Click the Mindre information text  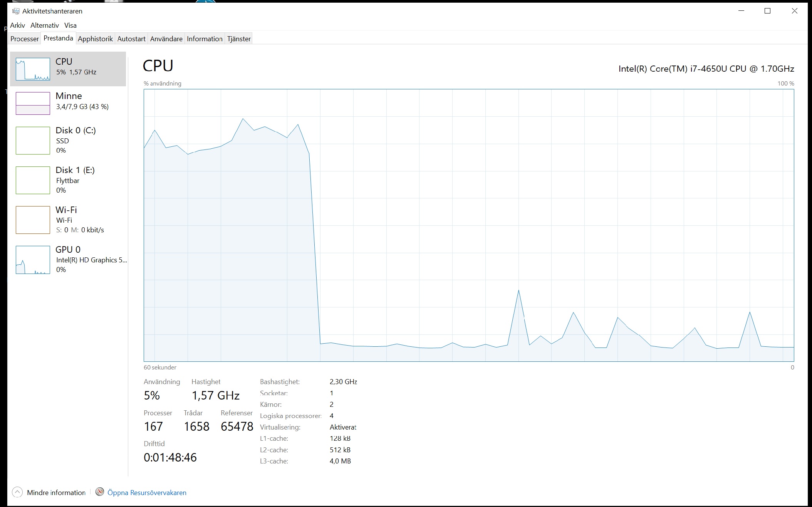click(56, 492)
